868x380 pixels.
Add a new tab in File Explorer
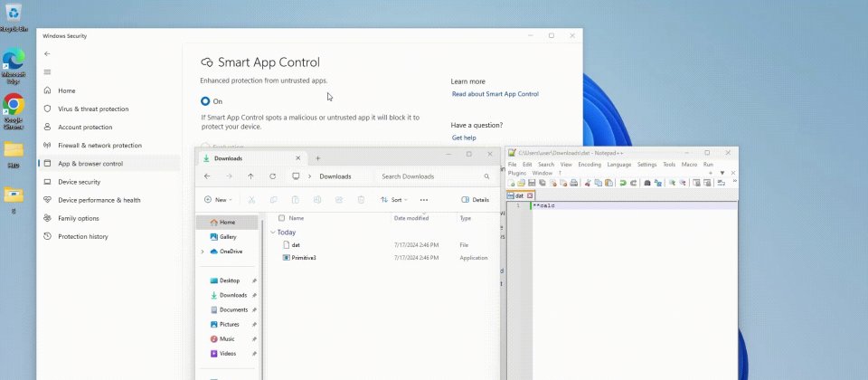317,158
